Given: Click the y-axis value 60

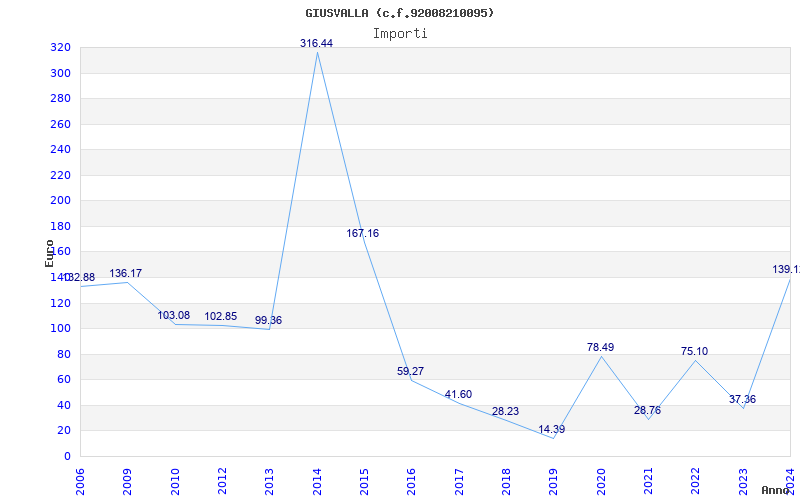Looking at the screenshot, I should (x=64, y=380).
